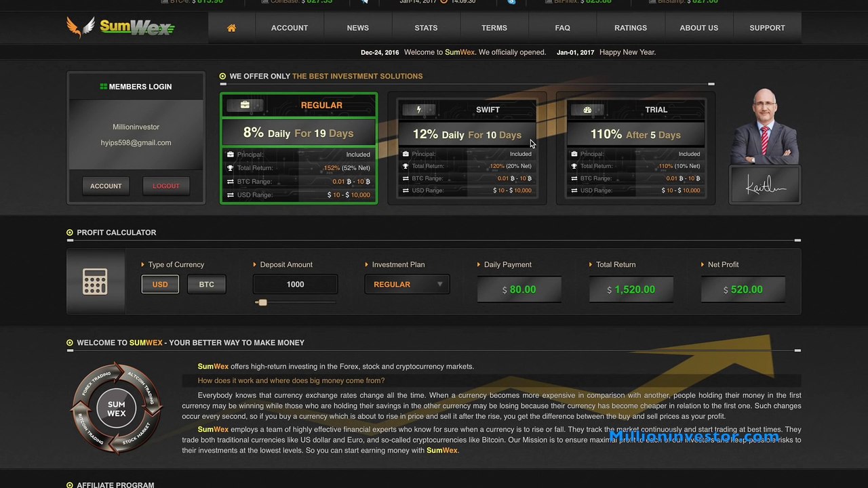Click the deposit amount slider handle
The image size is (868, 488).
click(262, 302)
